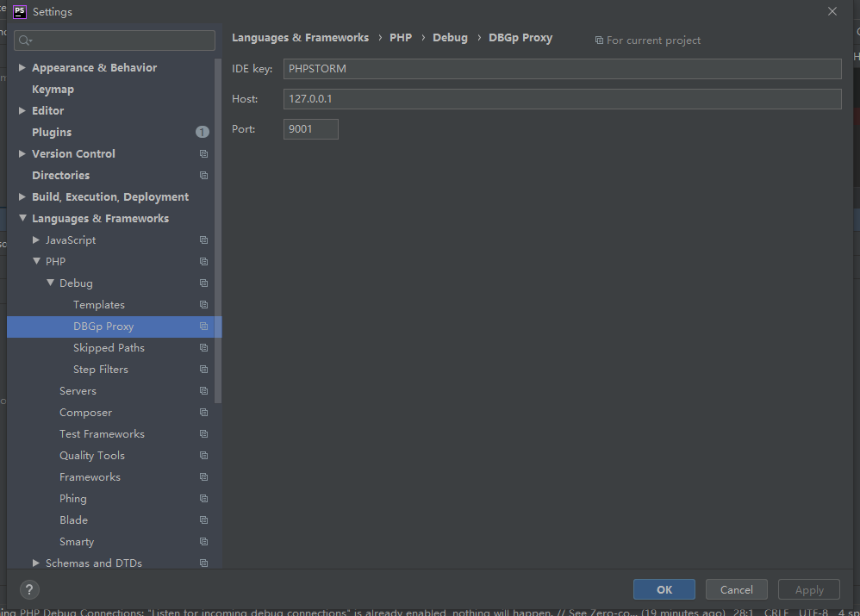The width and height of the screenshot is (860, 616).
Task: Expand the Schemas and DTDs node
Action: click(35, 563)
